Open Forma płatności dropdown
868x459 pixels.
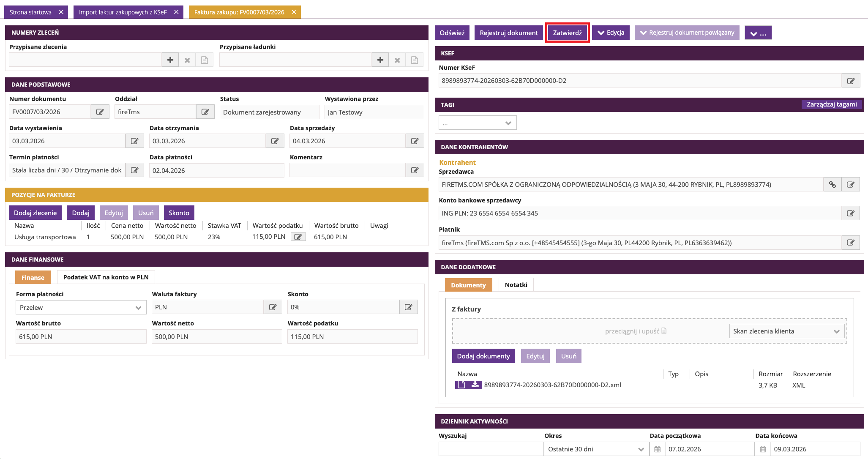pyautogui.click(x=81, y=308)
